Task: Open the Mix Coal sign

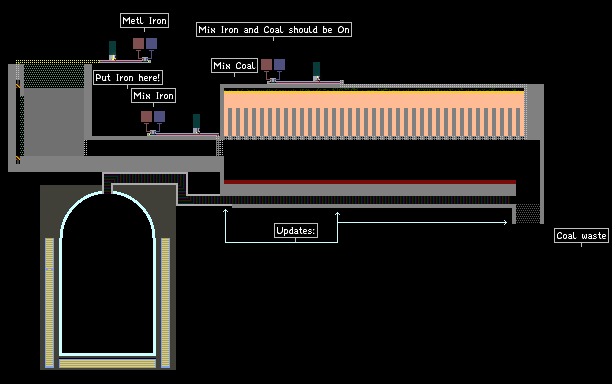Action: [x=234, y=66]
